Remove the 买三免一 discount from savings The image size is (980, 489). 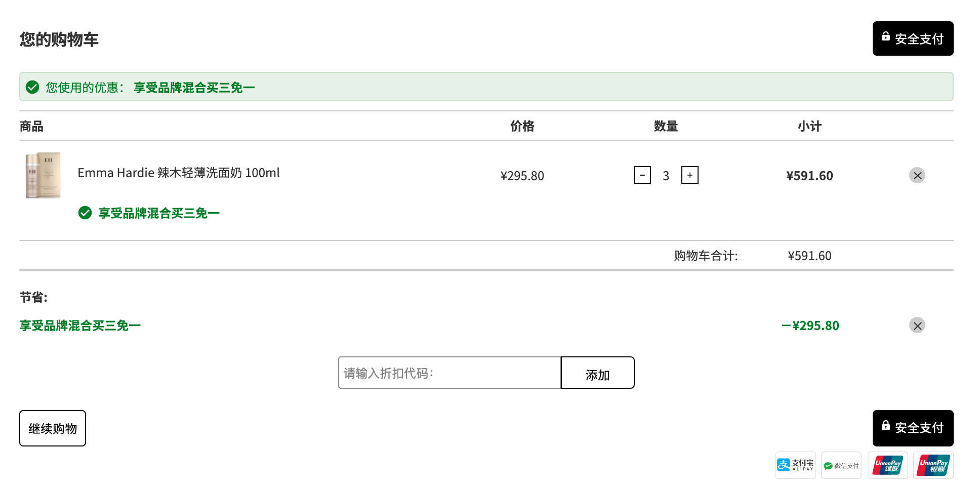917,325
